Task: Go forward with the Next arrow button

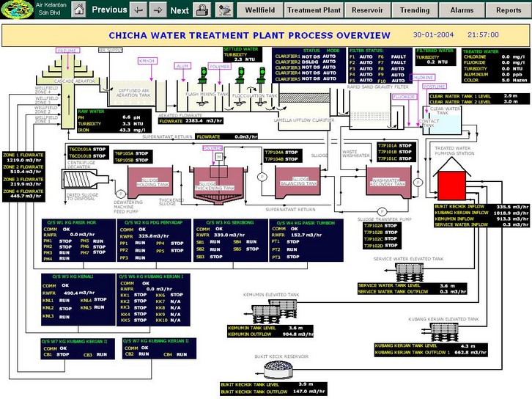Action: click(x=158, y=10)
